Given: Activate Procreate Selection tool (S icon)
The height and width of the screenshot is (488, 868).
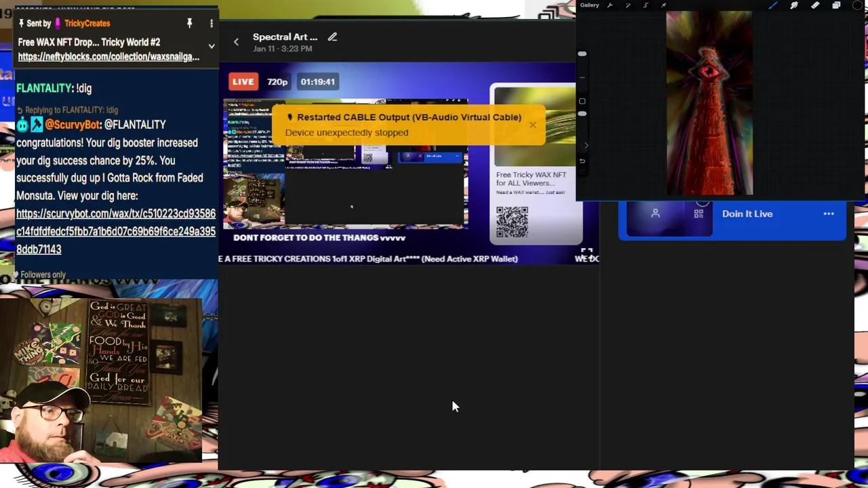Looking at the screenshot, I should (646, 5).
